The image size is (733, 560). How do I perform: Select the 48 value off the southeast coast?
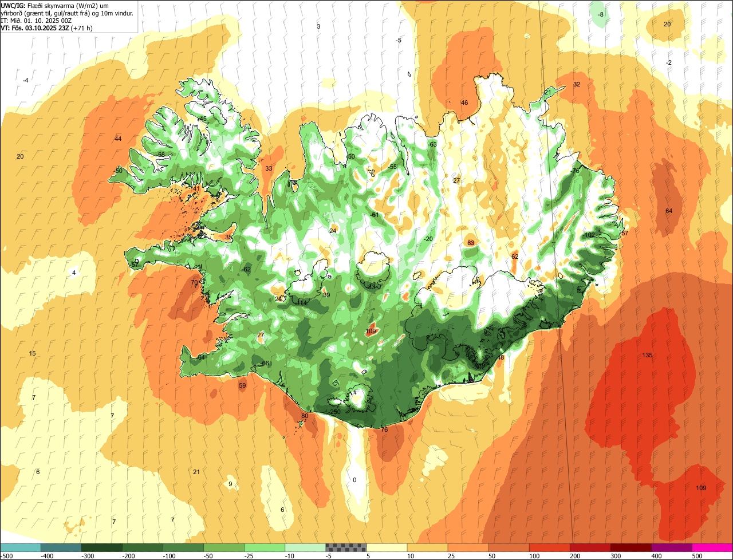501,357
